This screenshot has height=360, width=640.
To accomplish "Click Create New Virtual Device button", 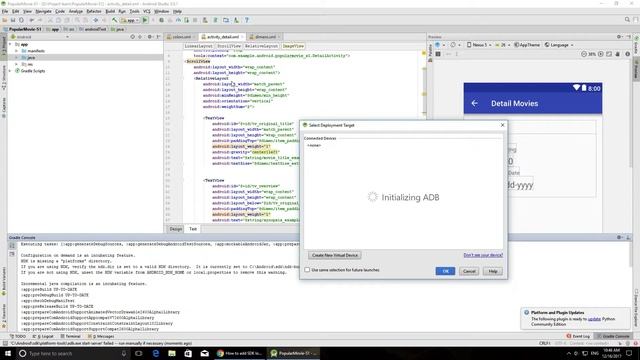I will coord(335,255).
